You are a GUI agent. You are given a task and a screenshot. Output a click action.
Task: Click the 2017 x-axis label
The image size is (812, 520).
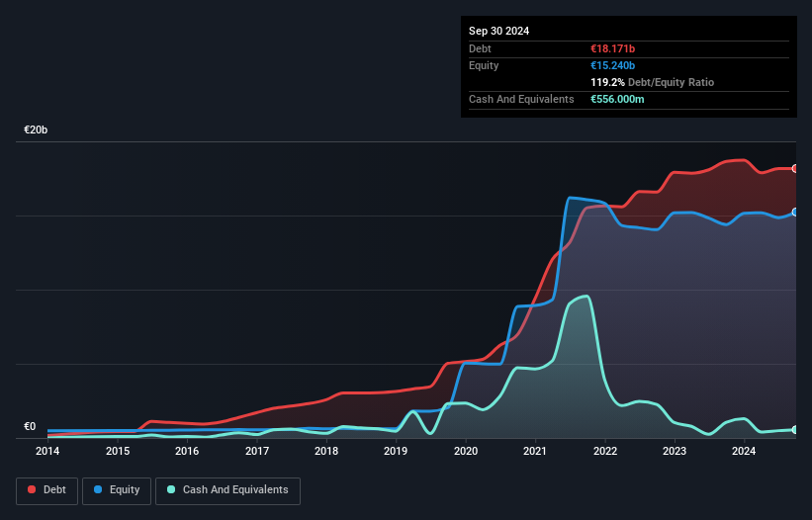coord(257,451)
